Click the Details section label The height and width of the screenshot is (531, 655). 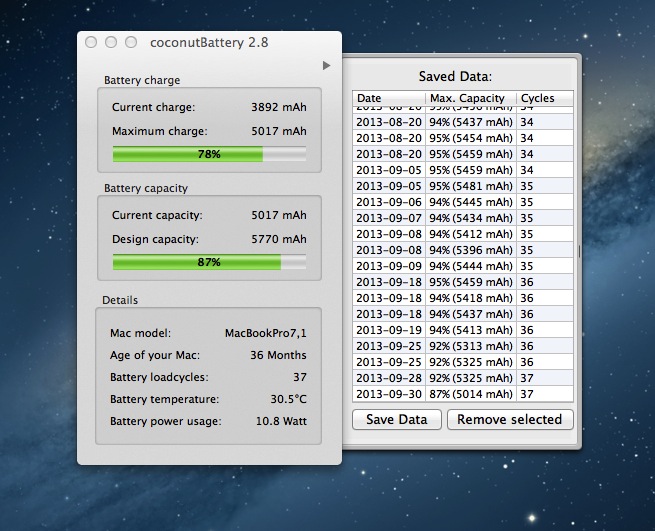click(x=120, y=300)
